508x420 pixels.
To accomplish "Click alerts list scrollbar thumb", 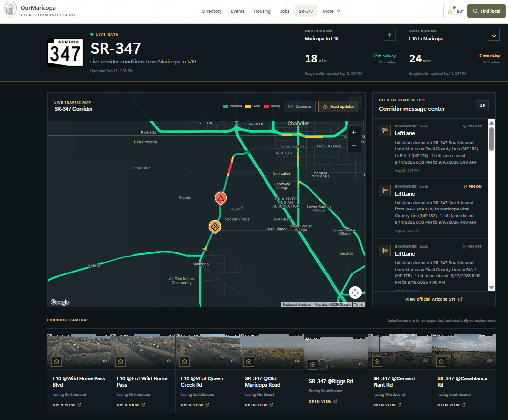I will coord(491,139).
